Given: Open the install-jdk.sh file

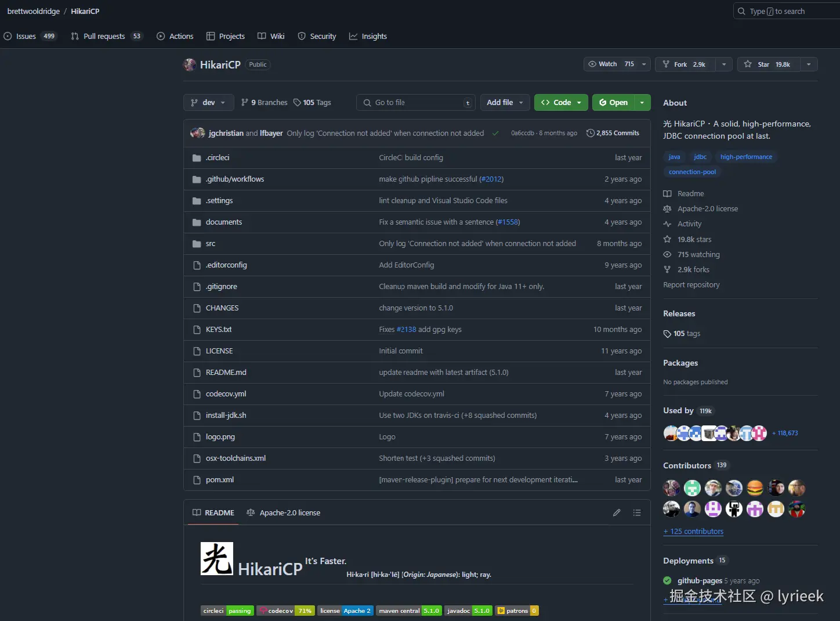Looking at the screenshot, I should tap(226, 416).
